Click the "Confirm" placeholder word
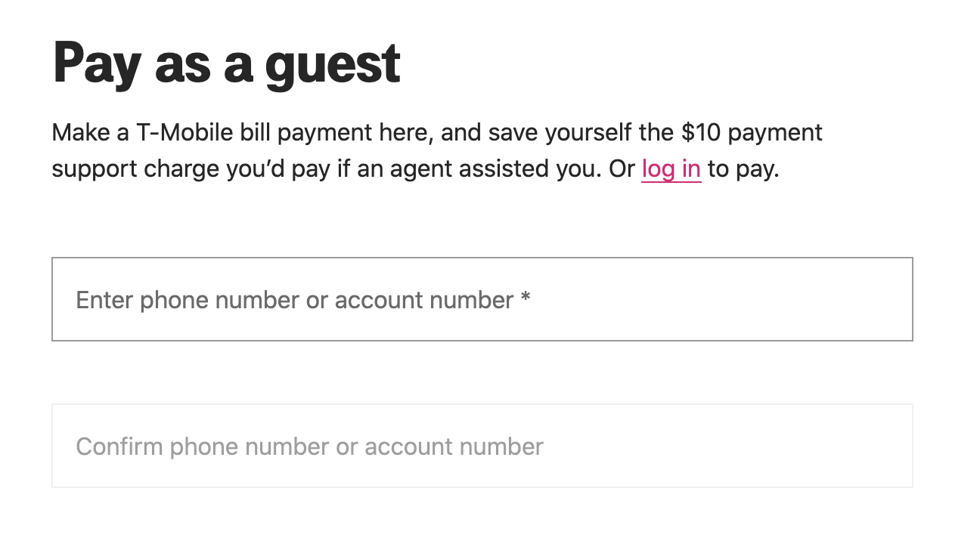The image size is (980, 544). 119,446
